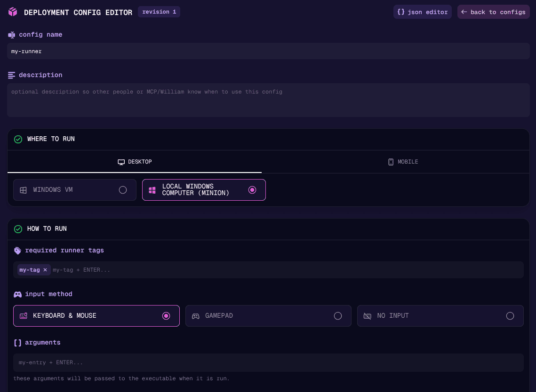
Task: Switch to the Desktop tab
Action: pos(135,162)
